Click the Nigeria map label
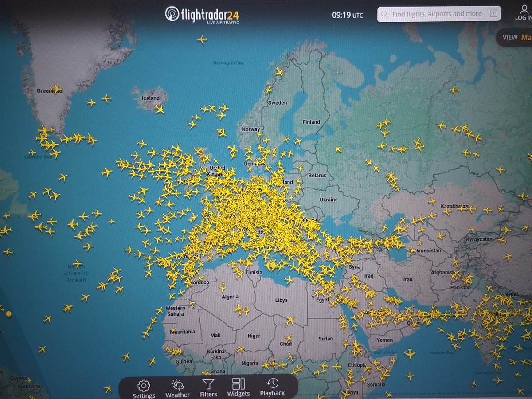This screenshot has width=532, height=399. [250, 363]
